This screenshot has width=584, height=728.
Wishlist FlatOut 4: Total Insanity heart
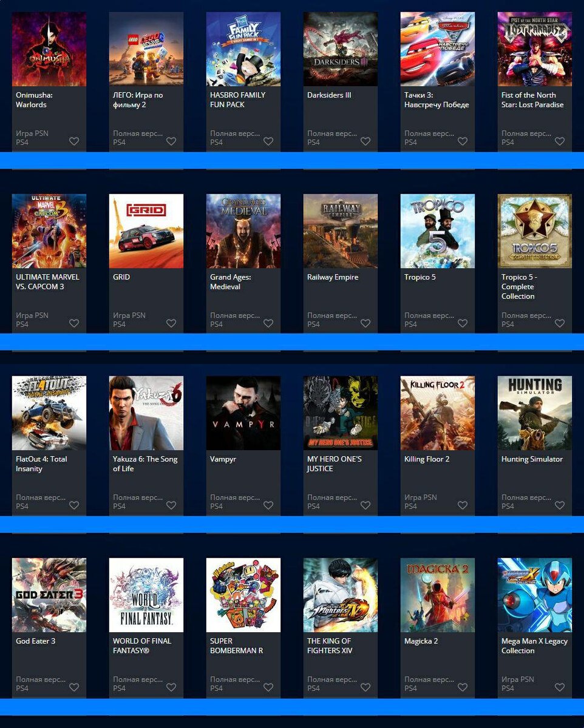coord(74,505)
